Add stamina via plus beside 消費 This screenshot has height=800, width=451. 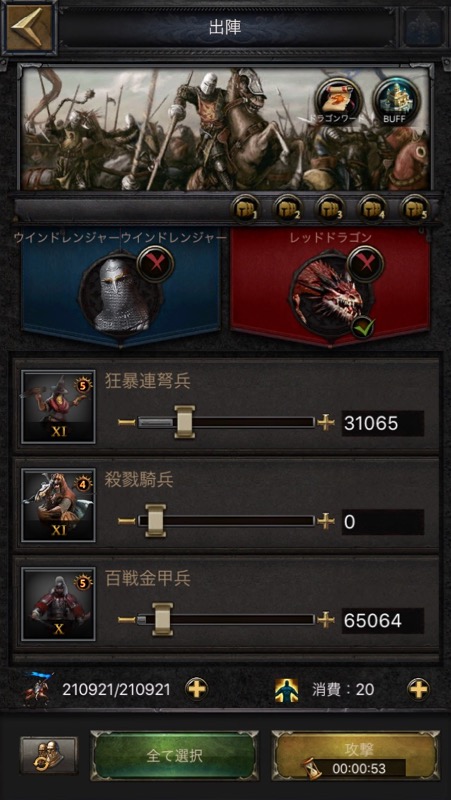point(418,689)
